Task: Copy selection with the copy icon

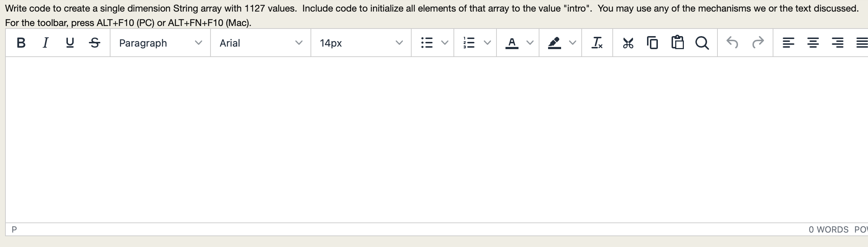Action: coord(653,43)
